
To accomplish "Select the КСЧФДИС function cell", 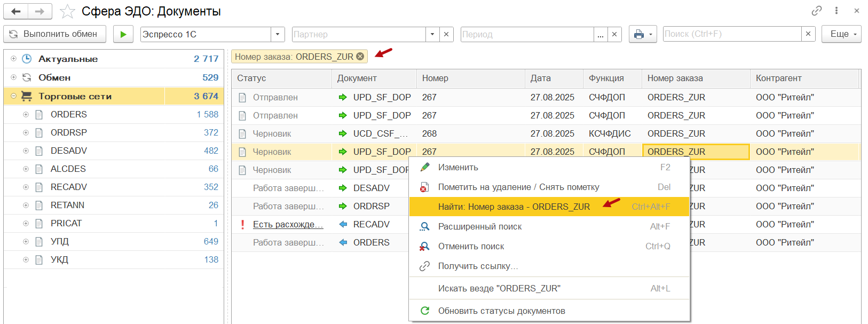I will [x=612, y=133].
